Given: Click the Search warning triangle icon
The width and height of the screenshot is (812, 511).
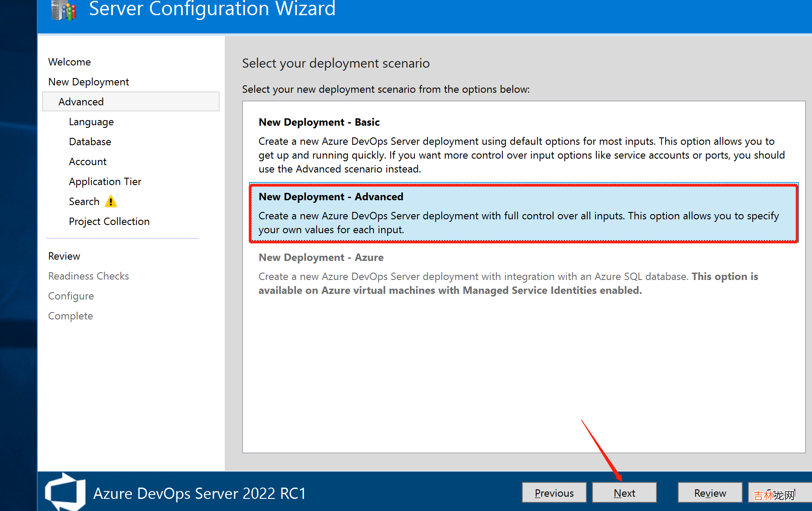Looking at the screenshot, I should coord(111,202).
